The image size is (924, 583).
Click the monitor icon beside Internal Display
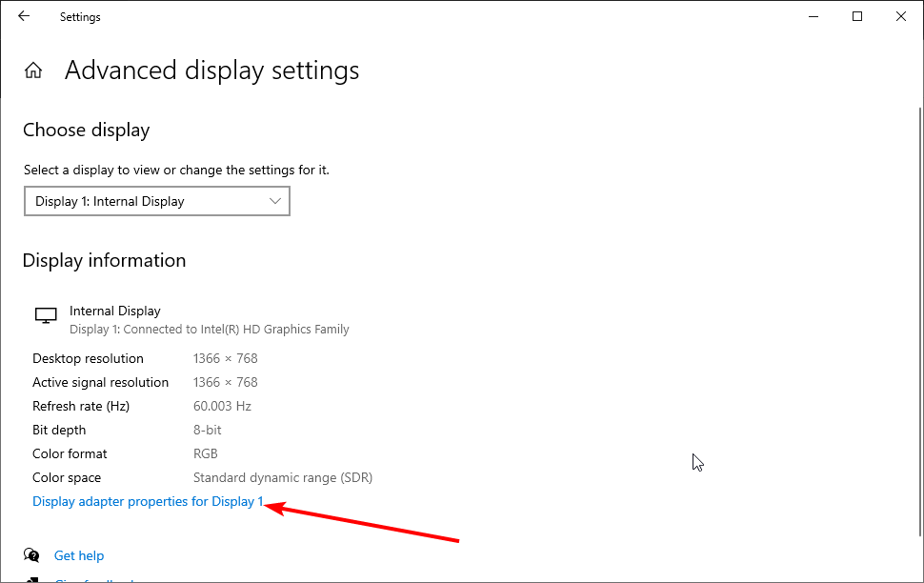[x=45, y=316]
